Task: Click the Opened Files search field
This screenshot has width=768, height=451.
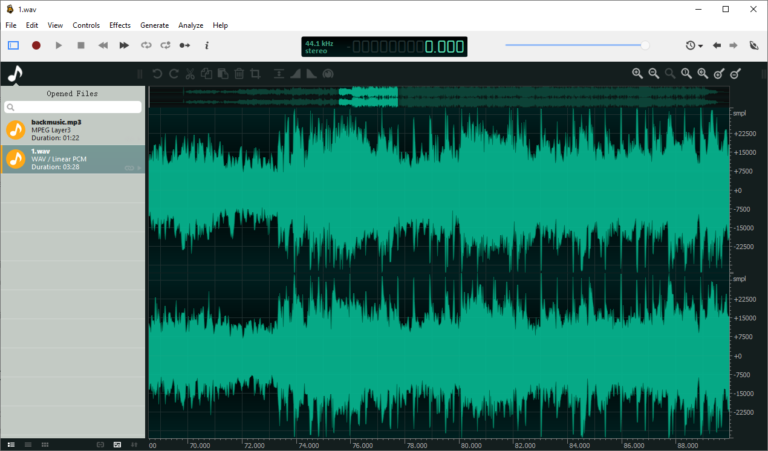Action: coord(73,107)
